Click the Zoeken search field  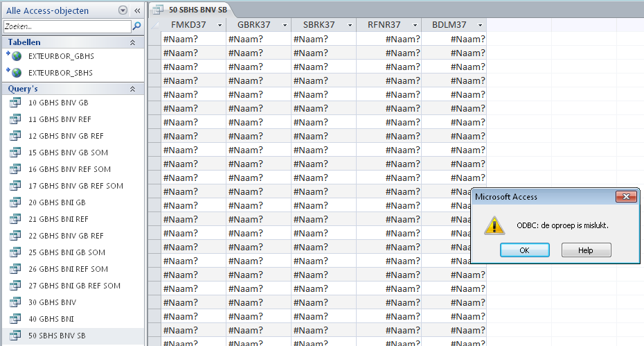[x=67, y=26]
